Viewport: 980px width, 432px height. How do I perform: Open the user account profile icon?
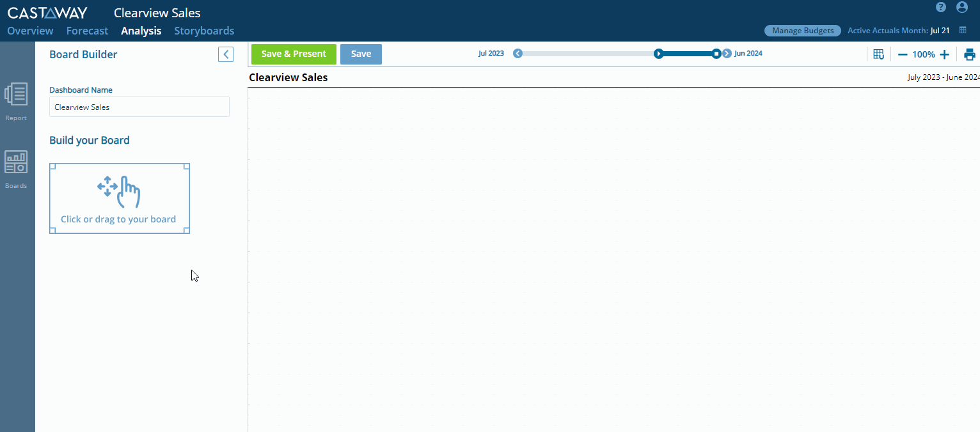click(961, 7)
